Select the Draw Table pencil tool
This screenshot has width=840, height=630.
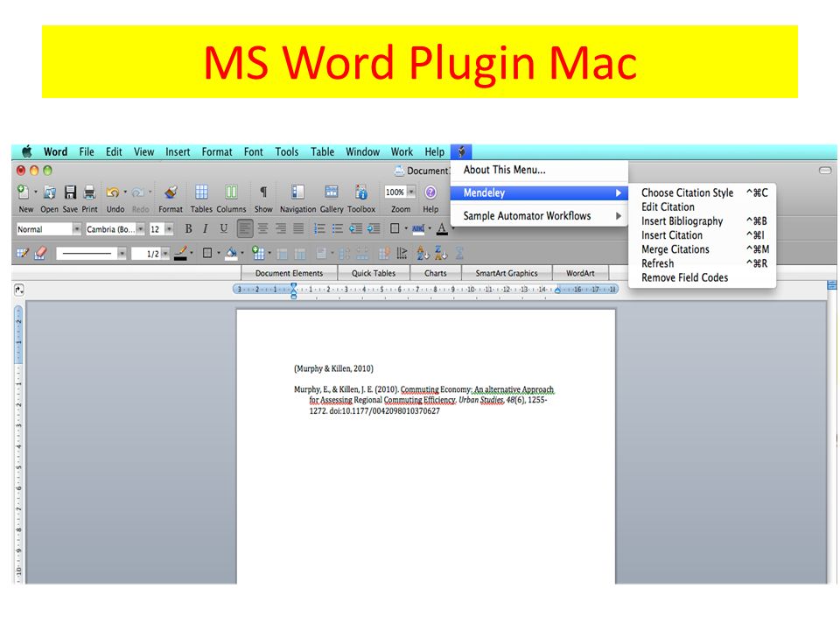[x=23, y=253]
